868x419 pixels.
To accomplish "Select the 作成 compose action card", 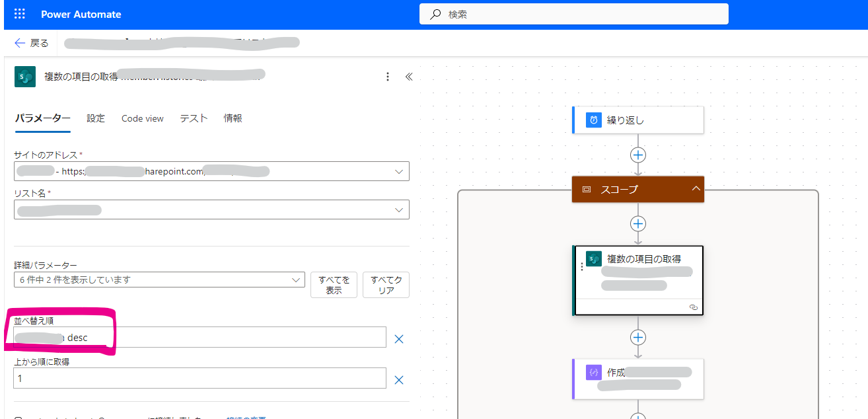I will (x=637, y=379).
